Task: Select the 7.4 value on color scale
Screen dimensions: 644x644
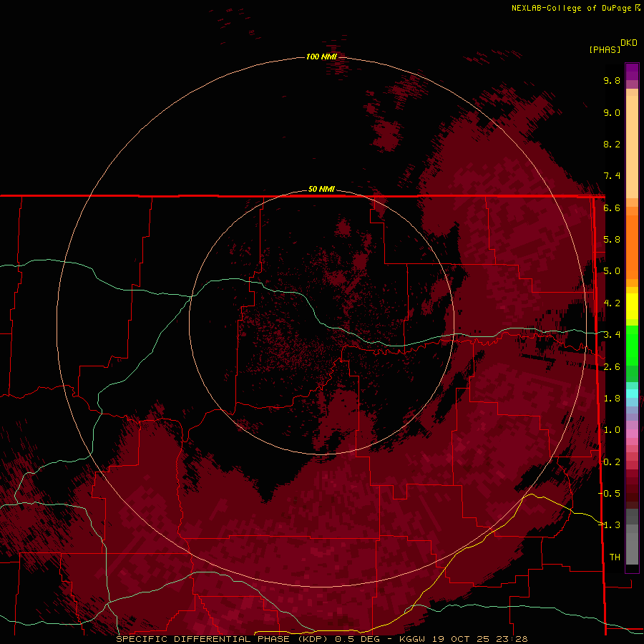Action: (612, 176)
